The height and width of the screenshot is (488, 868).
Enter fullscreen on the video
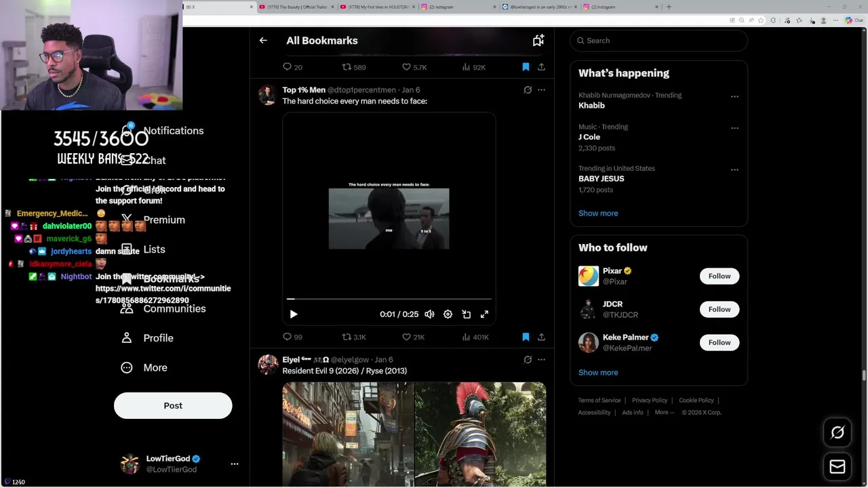click(x=484, y=314)
